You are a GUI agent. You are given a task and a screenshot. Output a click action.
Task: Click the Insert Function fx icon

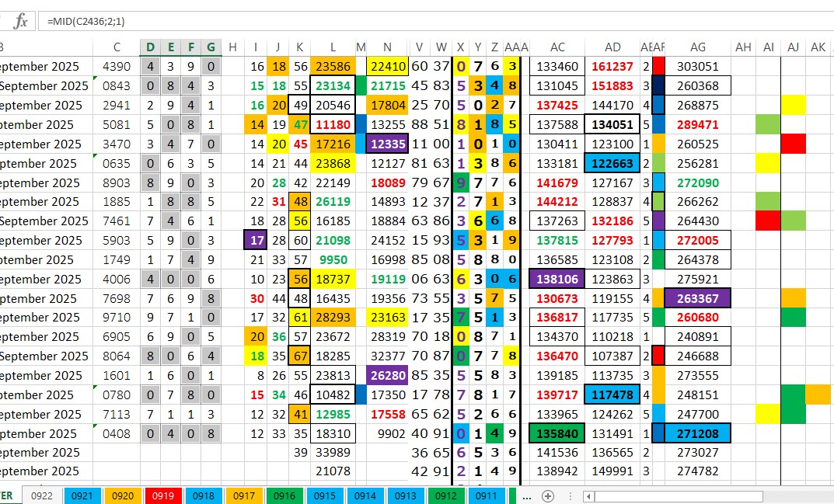click(x=21, y=21)
